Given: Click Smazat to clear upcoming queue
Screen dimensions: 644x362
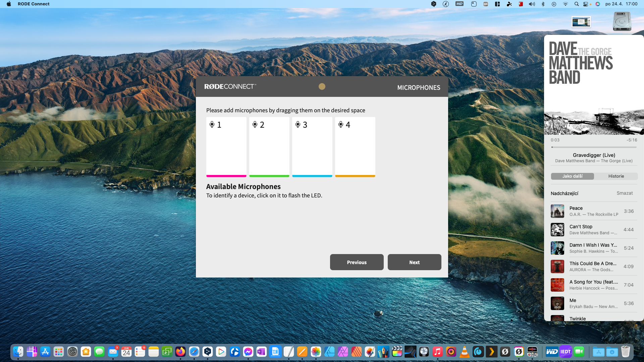Looking at the screenshot, I should (x=625, y=193).
